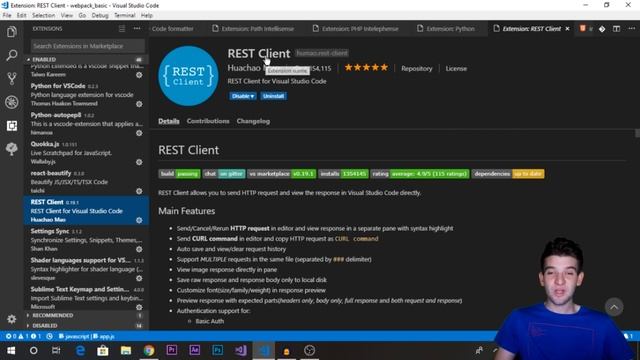Screen dimensions: 640x360
Task: Click the split editor icon
Action: [x=616, y=29]
